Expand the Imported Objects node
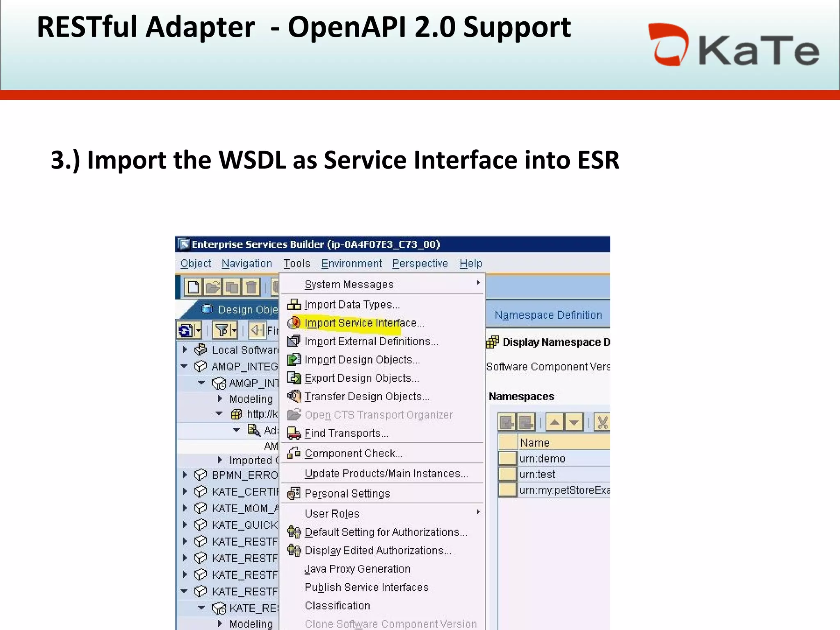Screen dimensions: 840x630 220,460
